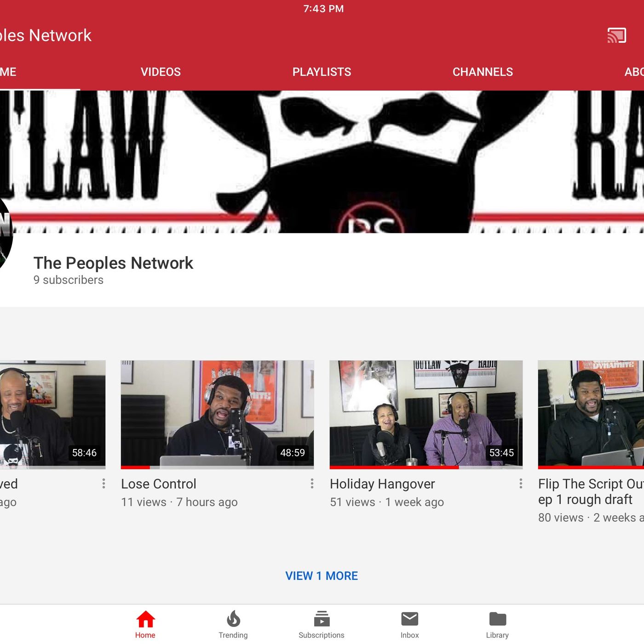Switch to the VIDEOS tab
This screenshot has height=644, width=644.
[x=161, y=72]
